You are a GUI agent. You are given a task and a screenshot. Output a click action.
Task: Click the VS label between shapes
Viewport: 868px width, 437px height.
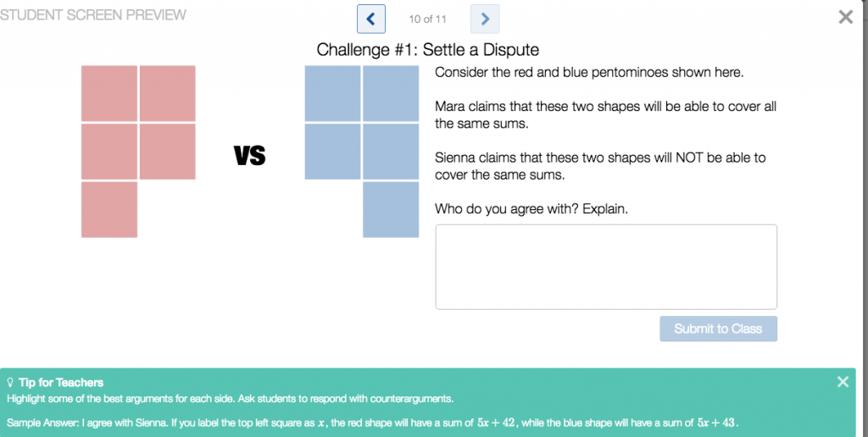tap(250, 156)
